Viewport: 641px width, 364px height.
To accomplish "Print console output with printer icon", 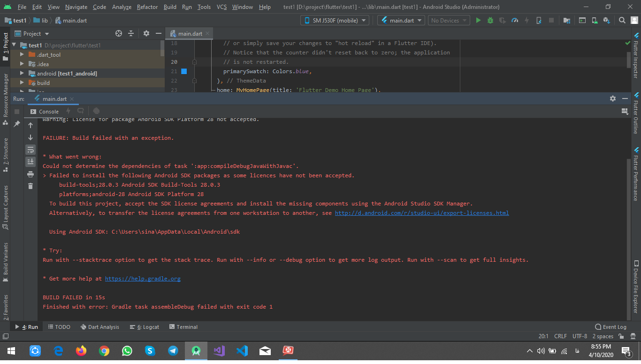I will click(31, 174).
